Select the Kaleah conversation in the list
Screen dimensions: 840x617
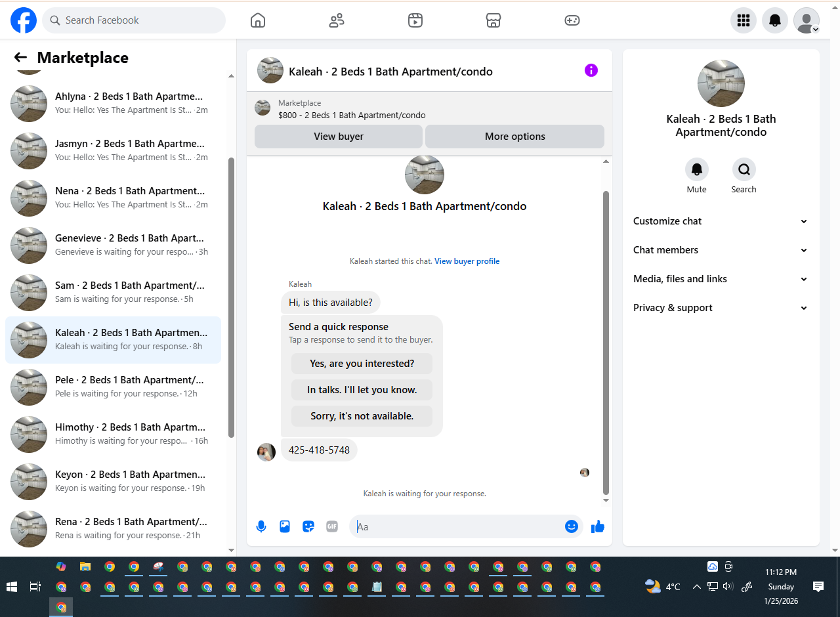113,340
